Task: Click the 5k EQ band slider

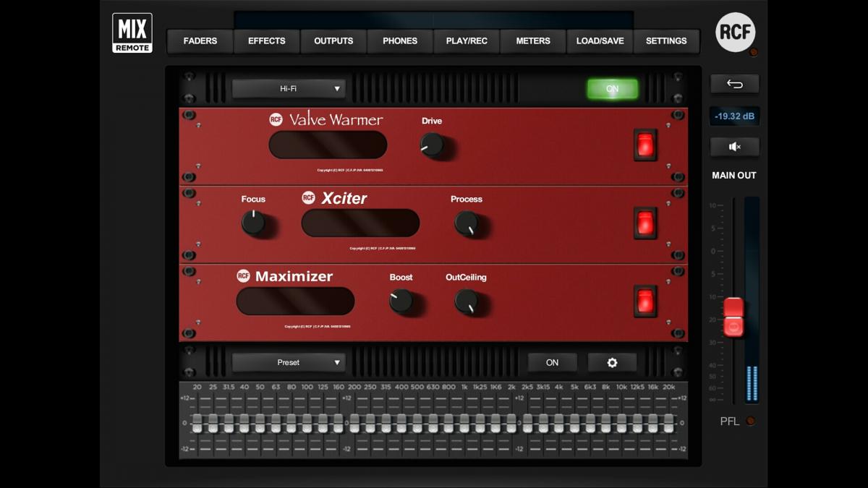Action: coord(574,423)
